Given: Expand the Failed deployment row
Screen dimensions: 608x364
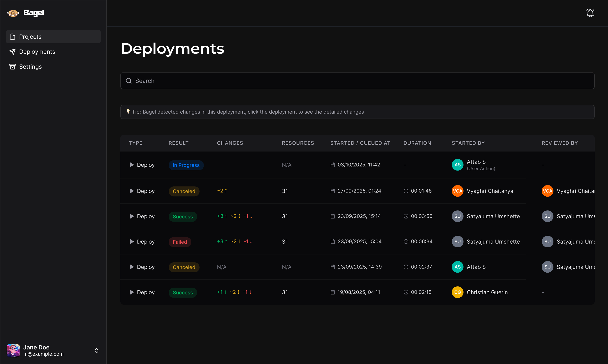Looking at the screenshot, I should click(131, 242).
